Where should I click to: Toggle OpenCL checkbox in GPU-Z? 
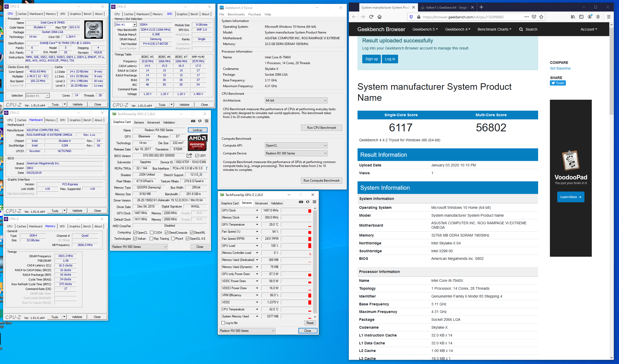point(135,232)
